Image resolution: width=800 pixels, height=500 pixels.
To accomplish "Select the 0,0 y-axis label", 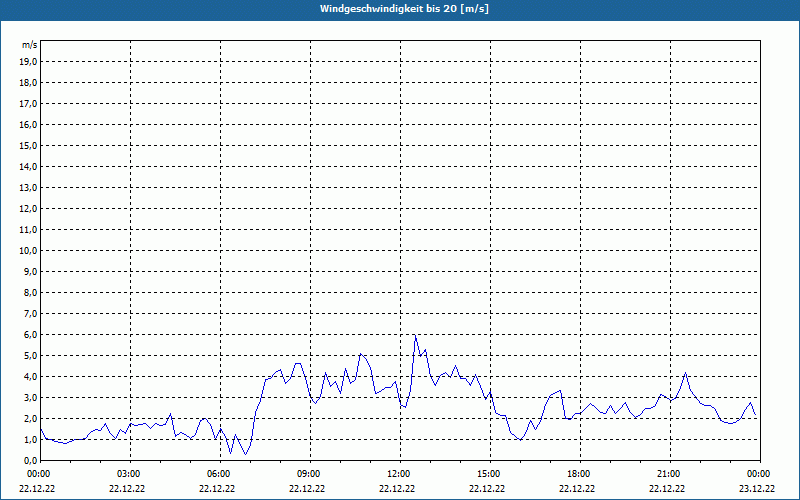I will coord(30,460).
